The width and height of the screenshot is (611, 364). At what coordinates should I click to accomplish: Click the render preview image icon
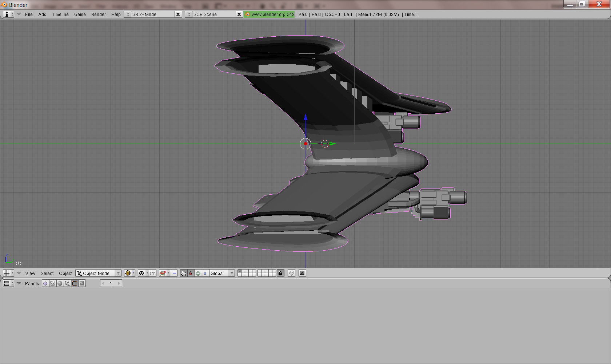pos(302,273)
